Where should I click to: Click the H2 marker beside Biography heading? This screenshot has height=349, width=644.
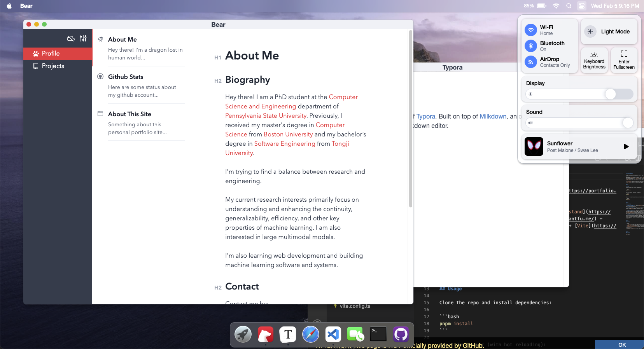pos(218,81)
